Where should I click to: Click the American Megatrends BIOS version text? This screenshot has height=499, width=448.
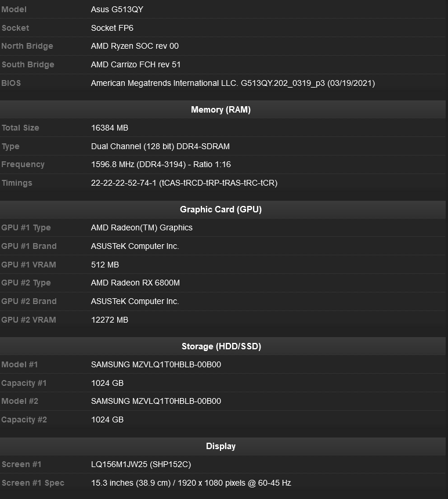click(233, 83)
